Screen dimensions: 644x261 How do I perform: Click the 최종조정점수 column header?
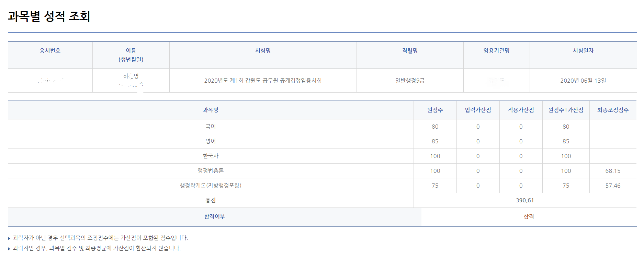point(613,110)
